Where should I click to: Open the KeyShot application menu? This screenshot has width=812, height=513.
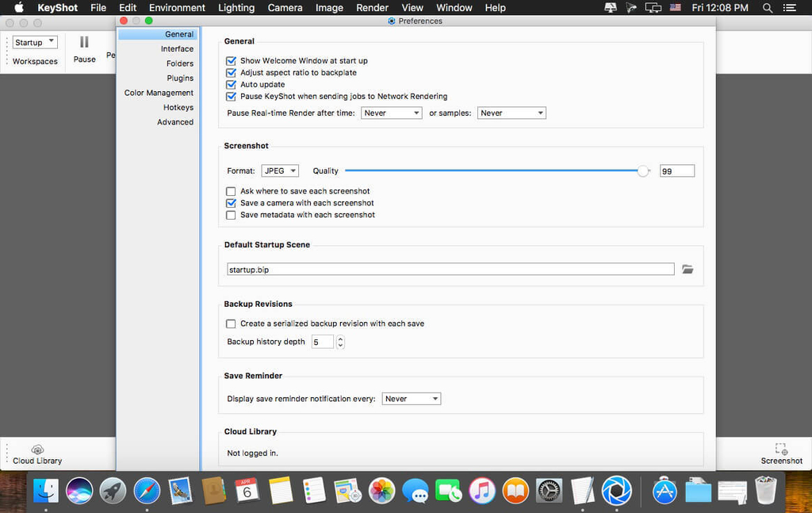(x=57, y=8)
